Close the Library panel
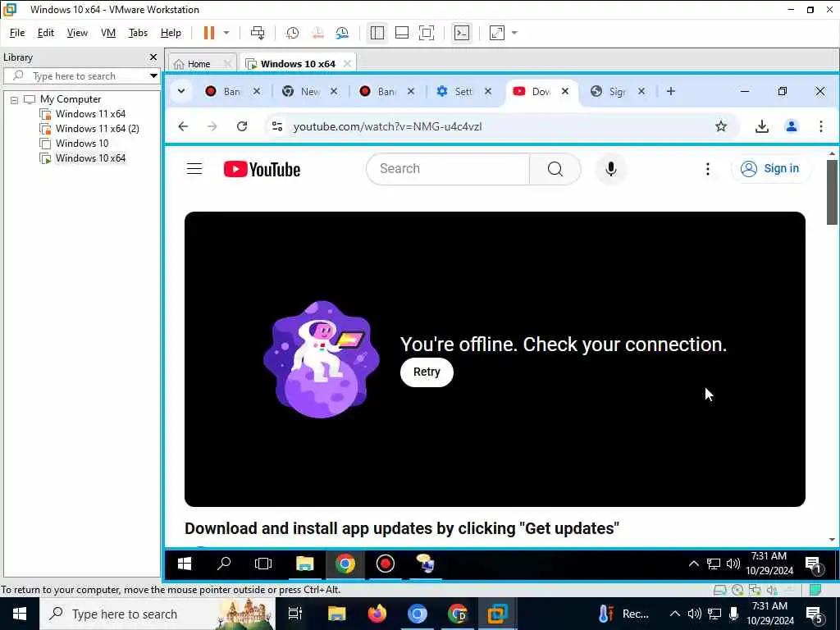The height and width of the screenshot is (630, 840). click(153, 57)
